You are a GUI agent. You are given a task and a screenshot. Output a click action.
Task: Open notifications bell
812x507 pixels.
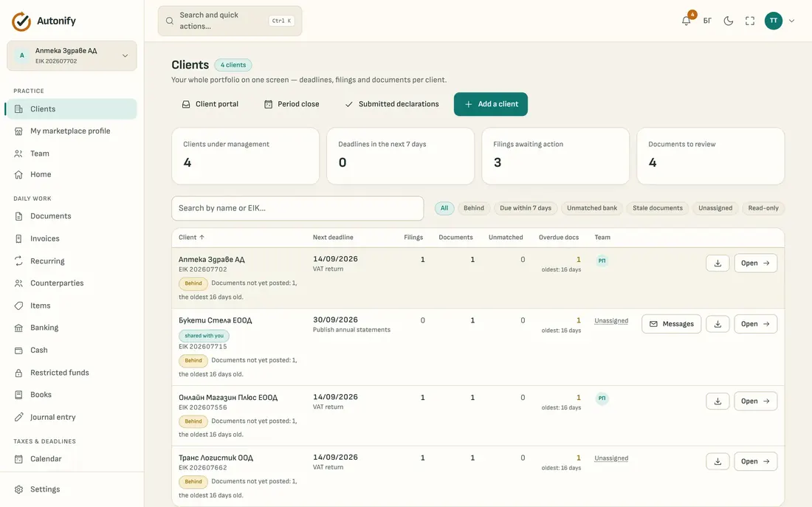(687, 21)
